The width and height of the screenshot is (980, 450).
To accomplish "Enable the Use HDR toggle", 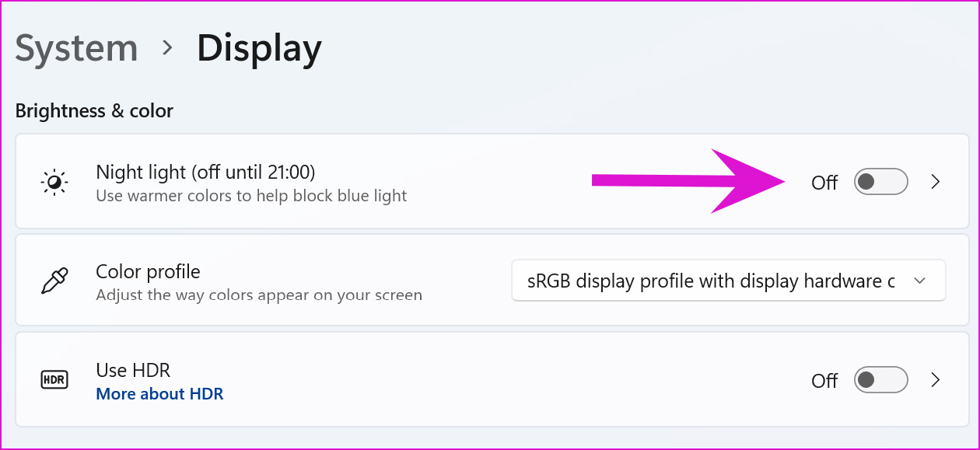I will point(880,380).
